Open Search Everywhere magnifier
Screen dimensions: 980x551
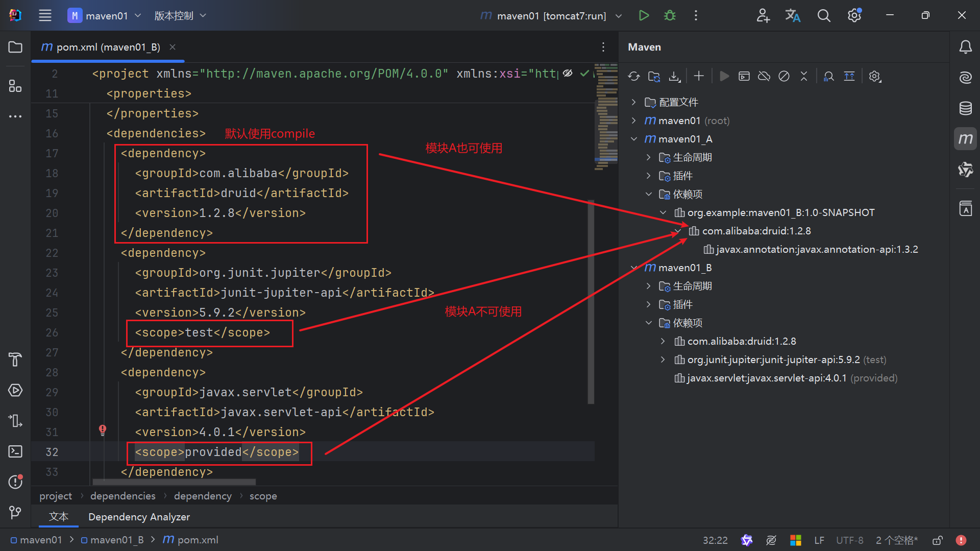(x=824, y=15)
